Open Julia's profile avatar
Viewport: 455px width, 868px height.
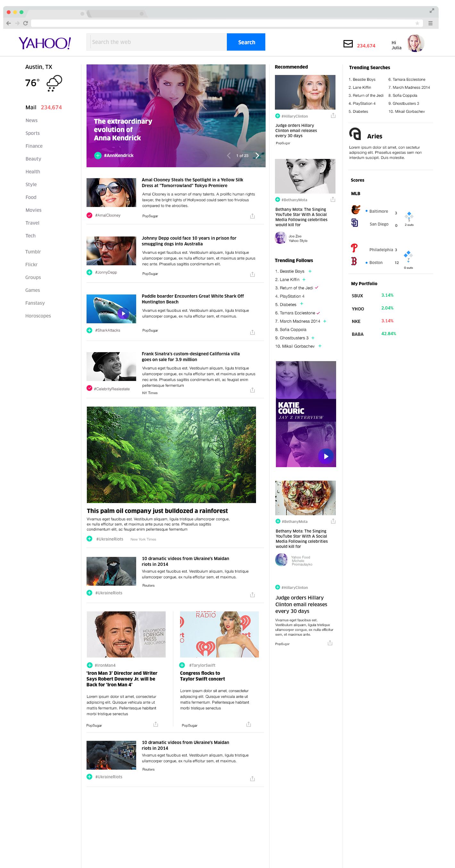(x=416, y=43)
